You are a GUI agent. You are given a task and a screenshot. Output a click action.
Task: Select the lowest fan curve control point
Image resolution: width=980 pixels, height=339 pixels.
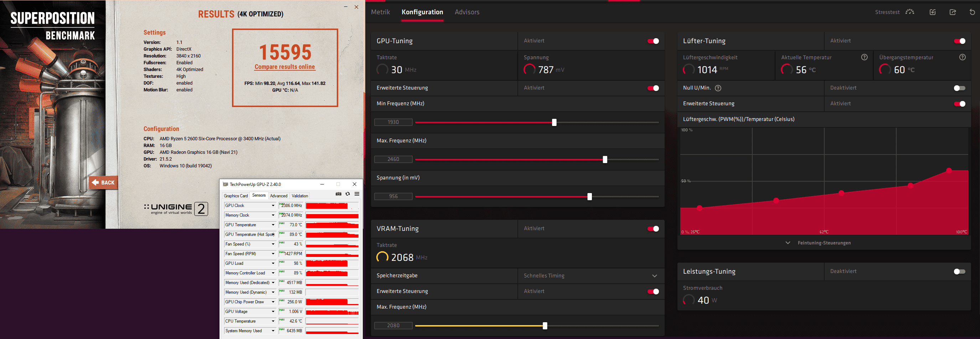tap(699, 208)
